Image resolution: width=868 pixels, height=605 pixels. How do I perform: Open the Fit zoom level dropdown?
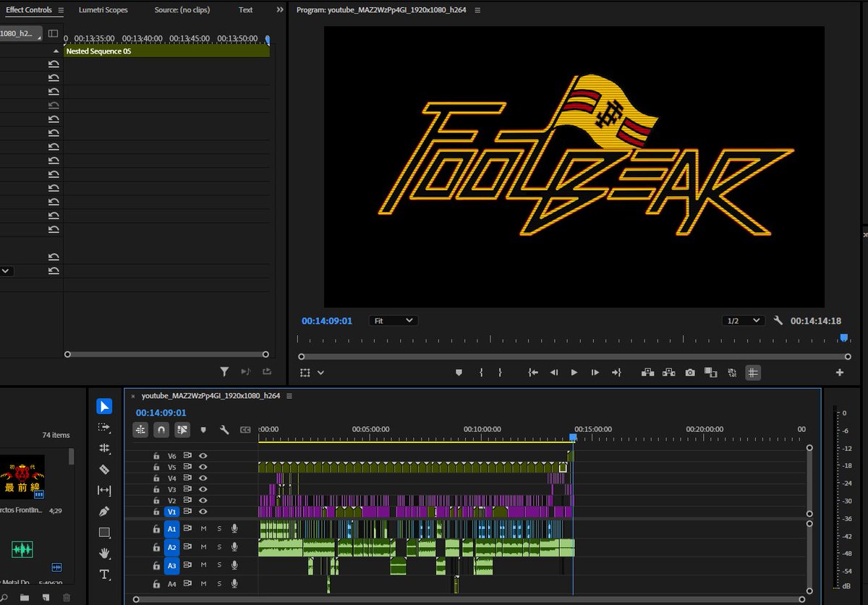pos(393,321)
